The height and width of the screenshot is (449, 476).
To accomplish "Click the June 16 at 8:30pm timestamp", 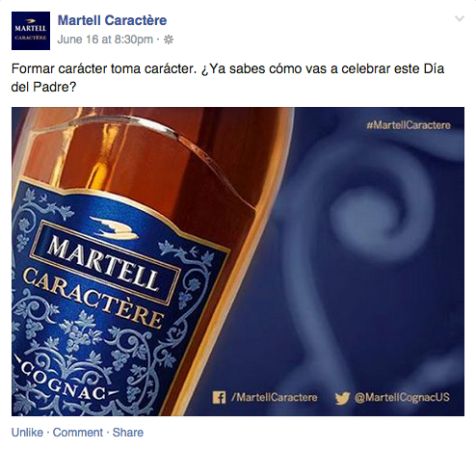I will [105, 40].
